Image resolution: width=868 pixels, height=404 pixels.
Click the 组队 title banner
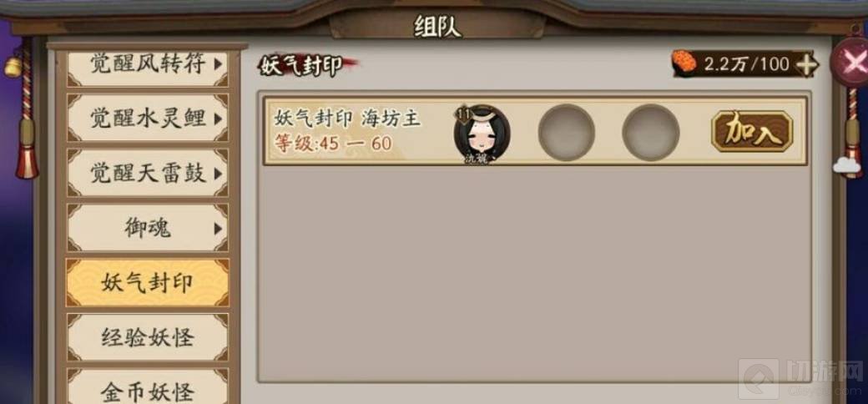(437, 25)
